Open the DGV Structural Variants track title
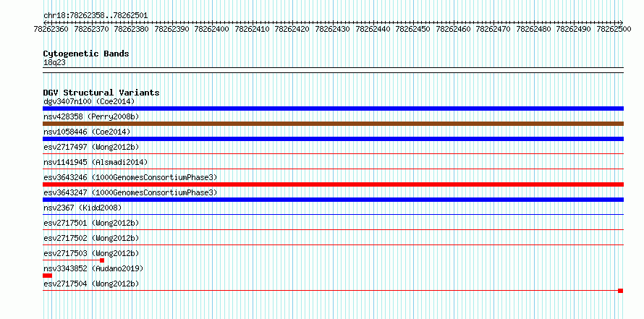This screenshot has width=644, height=319. [101, 93]
